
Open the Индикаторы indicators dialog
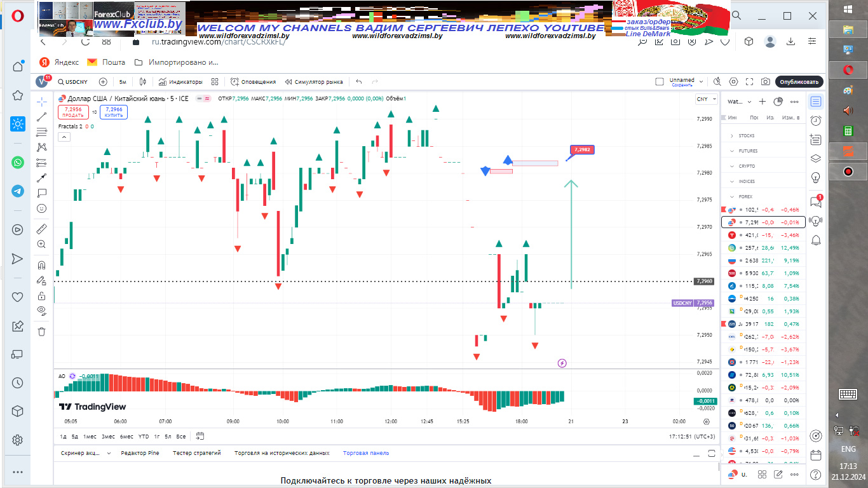[x=180, y=82]
